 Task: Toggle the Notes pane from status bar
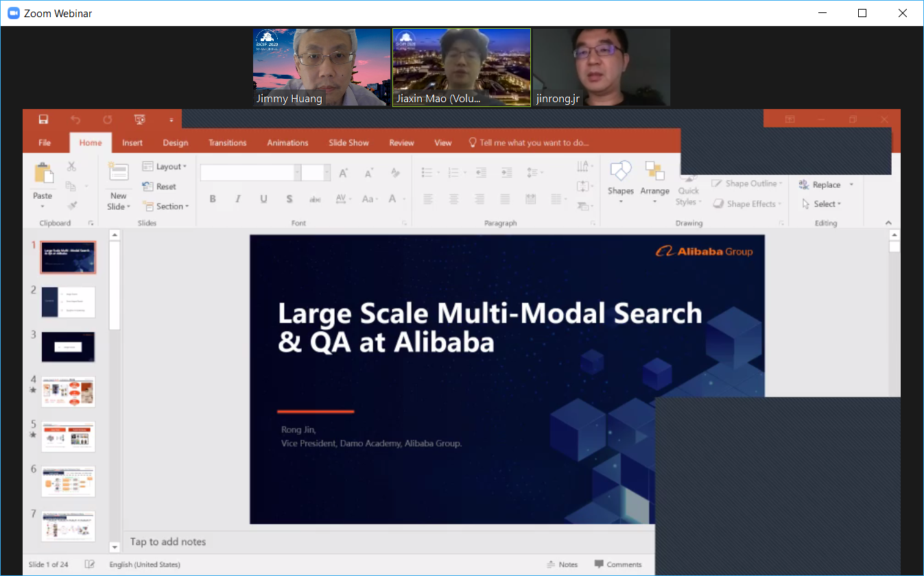pyautogui.click(x=562, y=564)
